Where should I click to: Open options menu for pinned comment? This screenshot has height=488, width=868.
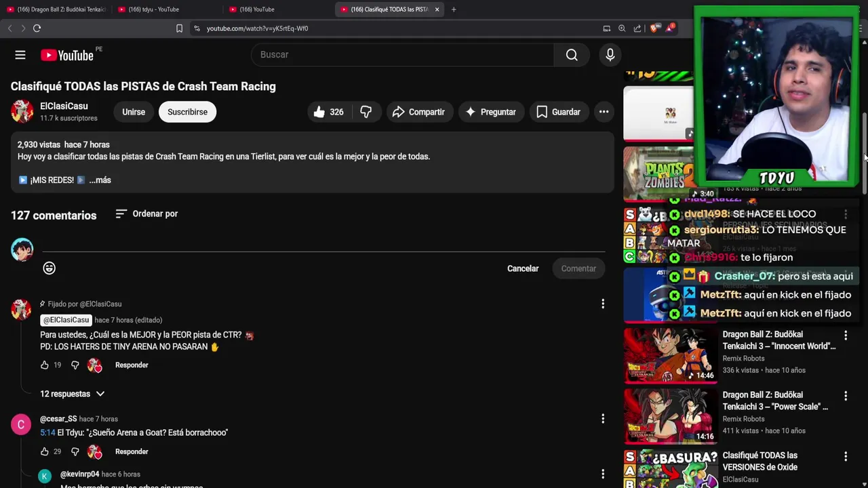pos(603,304)
